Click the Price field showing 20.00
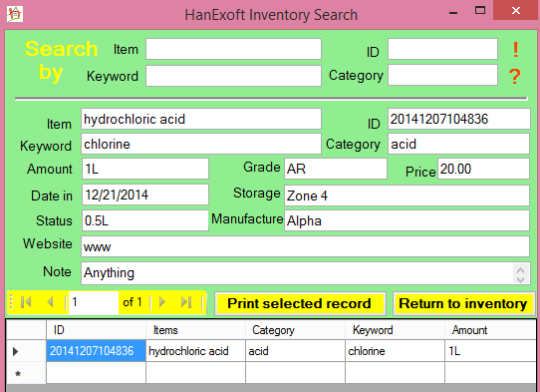This screenshot has width=540, height=392. [x=484, y=169]
